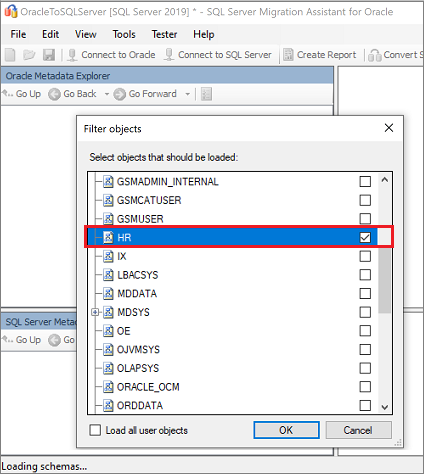Open the File menu
Image resolution: width=424 pixels, height=474 pixels.
pos(18,34)
